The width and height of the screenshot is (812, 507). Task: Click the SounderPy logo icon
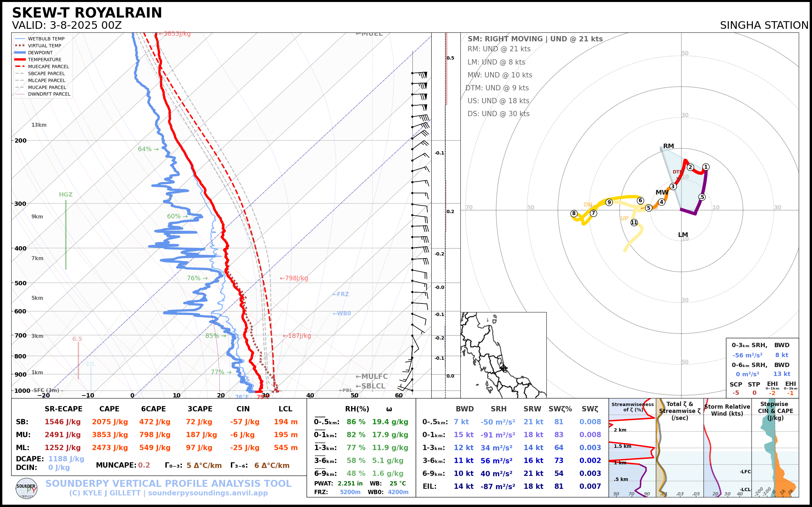(26, 488)
